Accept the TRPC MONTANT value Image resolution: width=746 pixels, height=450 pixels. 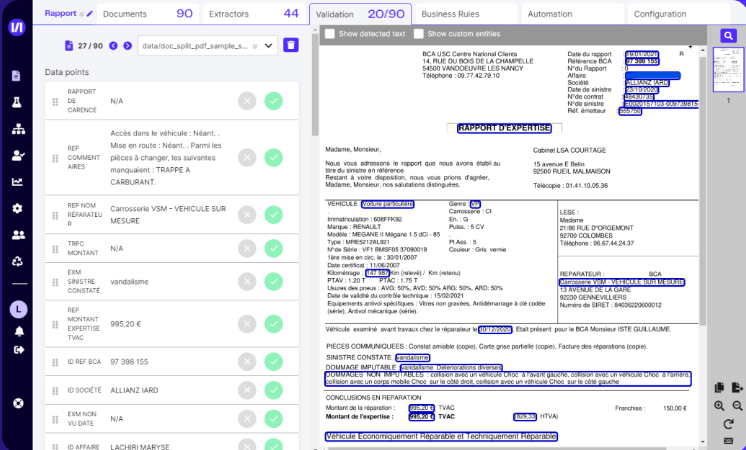274,248
